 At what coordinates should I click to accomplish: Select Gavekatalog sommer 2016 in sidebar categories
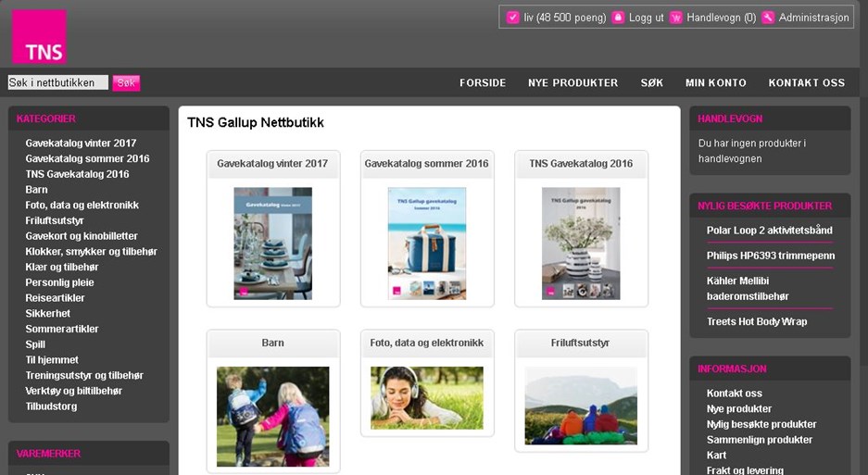pyautogui.click(x=87, y=158)
